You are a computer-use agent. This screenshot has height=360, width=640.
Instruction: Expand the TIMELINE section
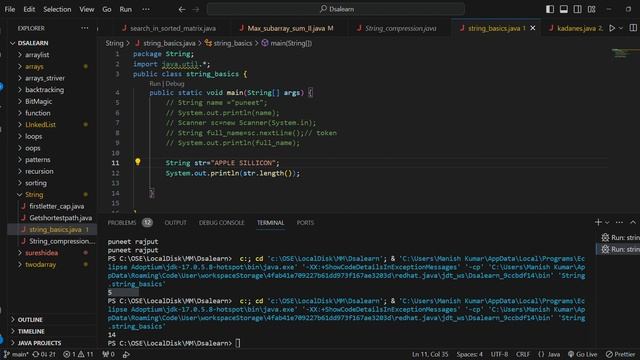click(x=31, y=331)
